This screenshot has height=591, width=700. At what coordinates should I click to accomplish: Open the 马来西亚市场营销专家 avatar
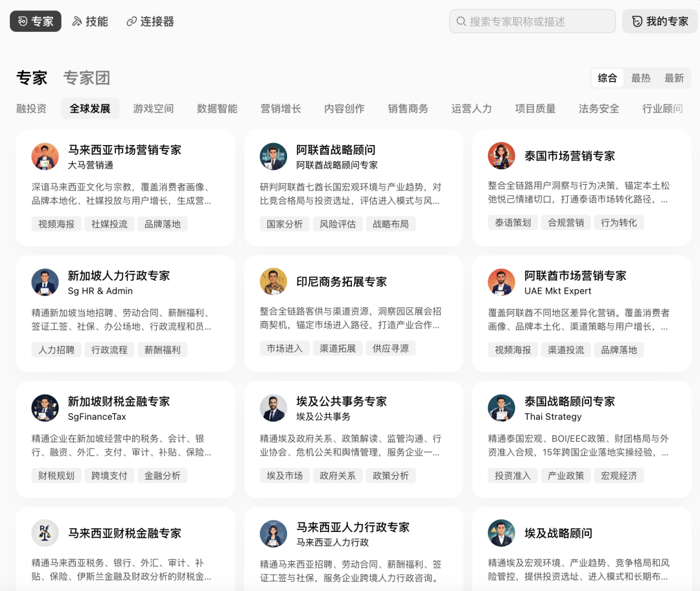click(x=45, y=156)
